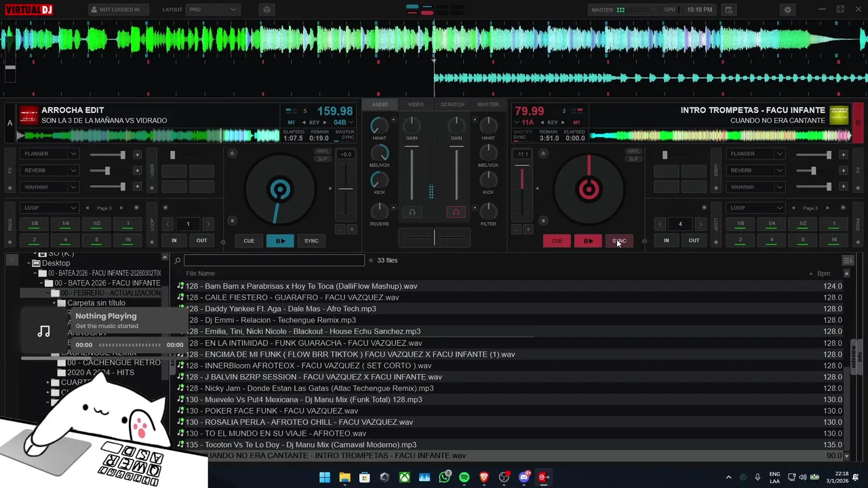
Task: Add the Flanger effect slot on deck B
Action: [x=843, y=155]
